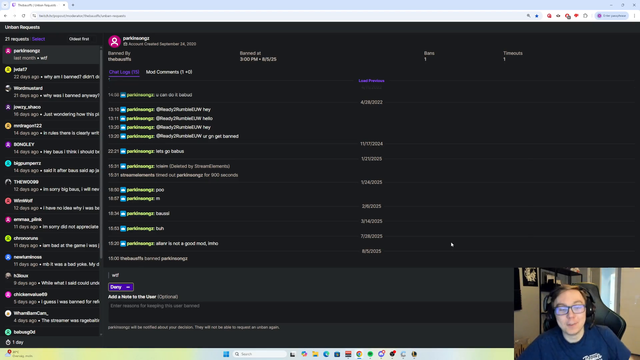Click parkinsongz in 'allanr is not a good mod' message
Viewport: 640px width, 360px height.
pos(140,244)
